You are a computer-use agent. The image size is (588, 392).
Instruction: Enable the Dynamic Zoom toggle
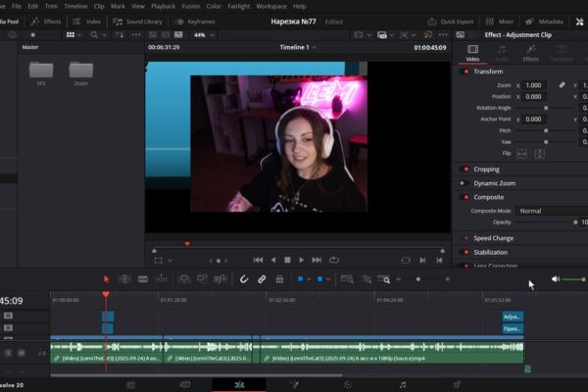[464, 183]
